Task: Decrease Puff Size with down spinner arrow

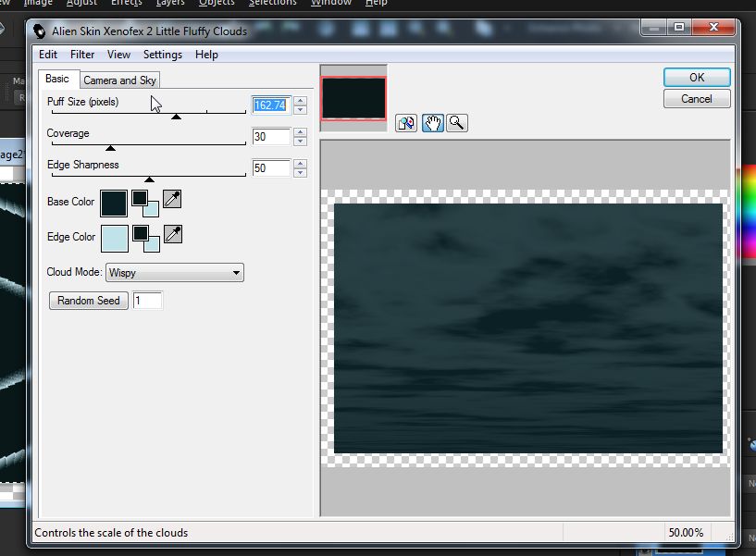Action: tap(301, 109)
